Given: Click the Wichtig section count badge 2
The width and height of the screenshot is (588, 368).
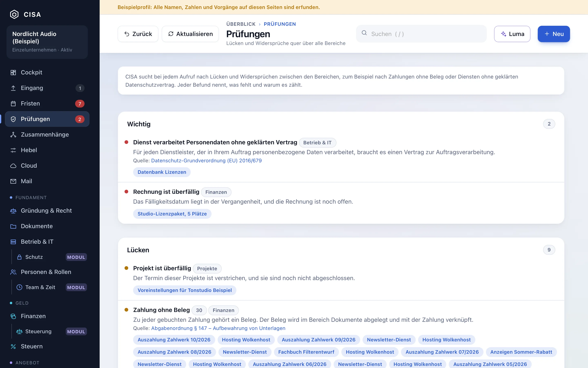Looking at the screenshot, I should (x=549, y=124).
